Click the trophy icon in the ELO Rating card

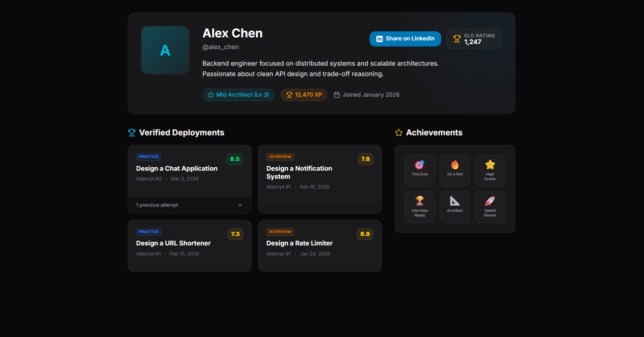456,38
